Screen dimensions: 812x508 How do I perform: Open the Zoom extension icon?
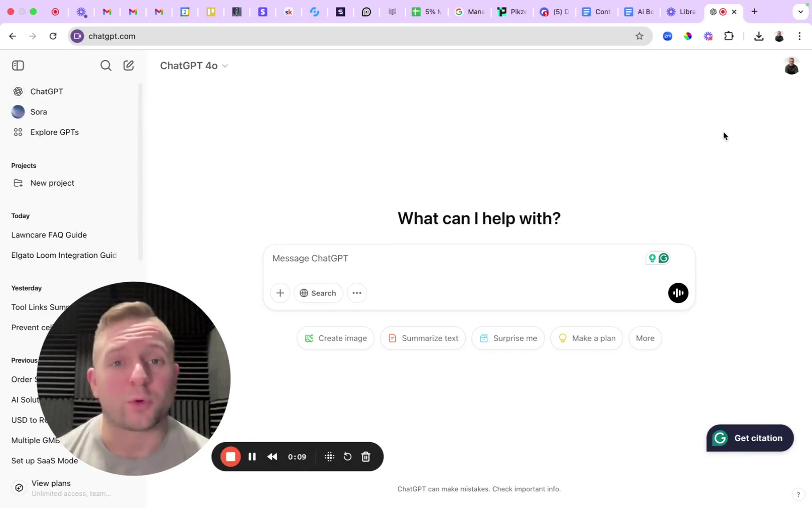click(667, 36)
